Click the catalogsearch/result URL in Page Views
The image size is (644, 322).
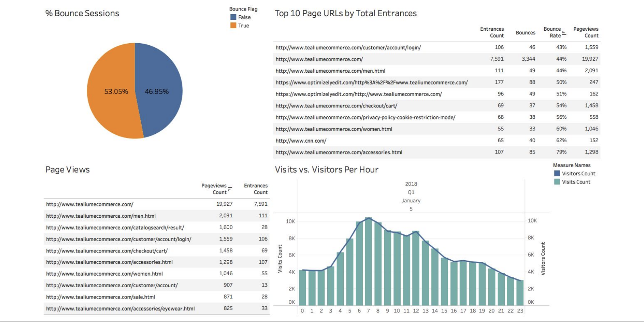point(115,227)
